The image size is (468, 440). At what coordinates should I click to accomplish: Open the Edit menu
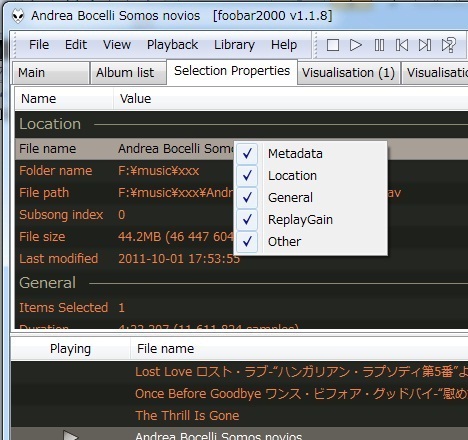coord(76,45)
